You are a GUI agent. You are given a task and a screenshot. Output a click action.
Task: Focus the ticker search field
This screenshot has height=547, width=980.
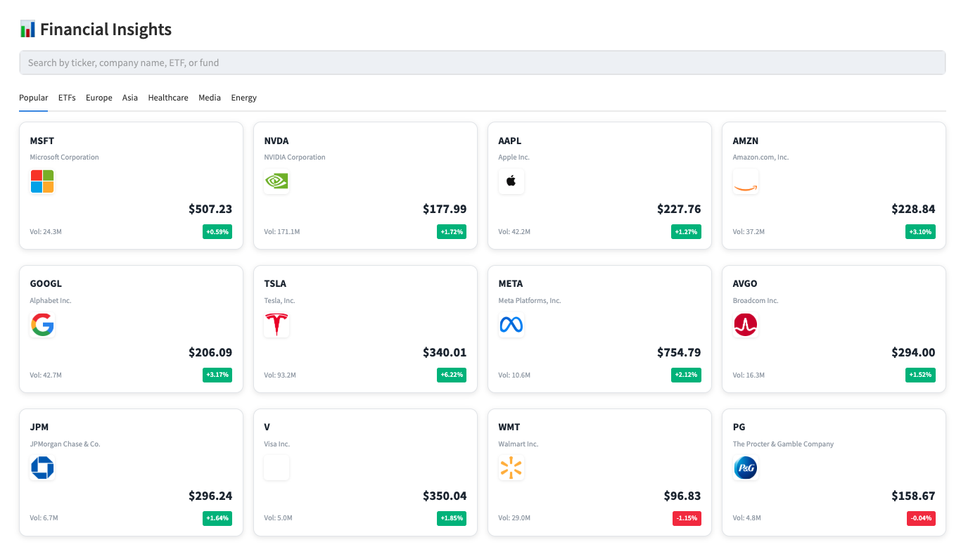point(483,63)
